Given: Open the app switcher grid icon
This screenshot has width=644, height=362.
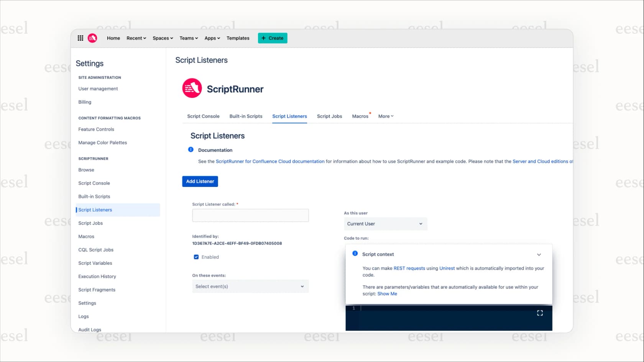Looking at the screenshot, I should (x=80, y=38).
